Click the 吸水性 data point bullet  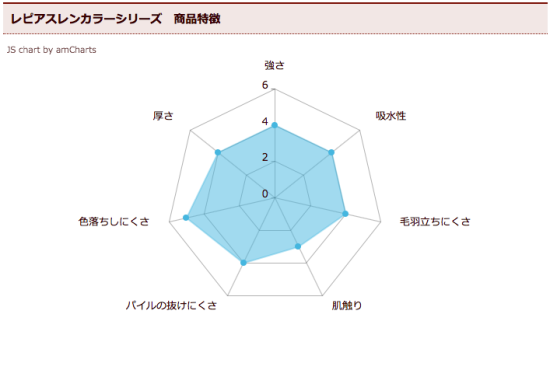(x=331, y=153)
